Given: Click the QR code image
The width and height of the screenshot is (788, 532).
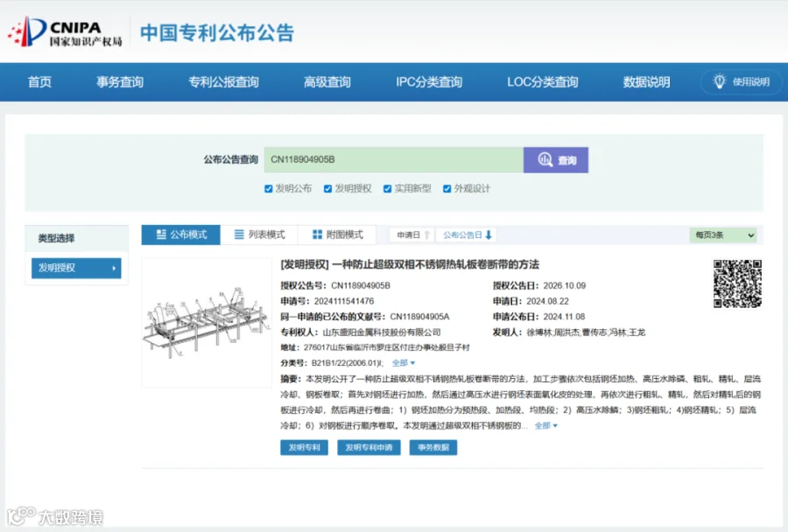Looking at the screenshot, I should coord(737,283).
